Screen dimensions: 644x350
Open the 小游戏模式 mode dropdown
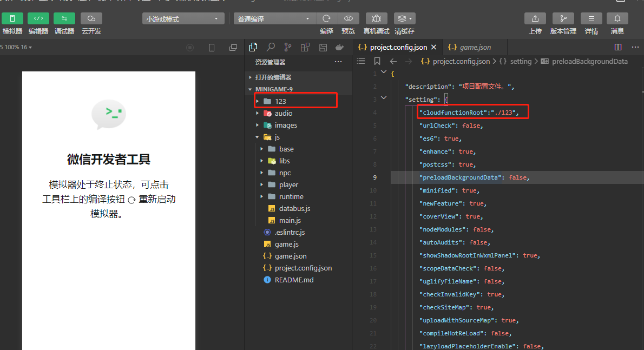[x=183, y=19]
